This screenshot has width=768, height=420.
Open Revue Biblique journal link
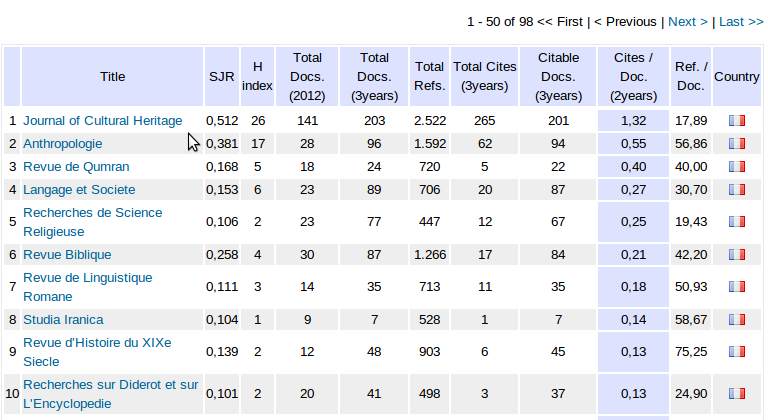[67, 255]
